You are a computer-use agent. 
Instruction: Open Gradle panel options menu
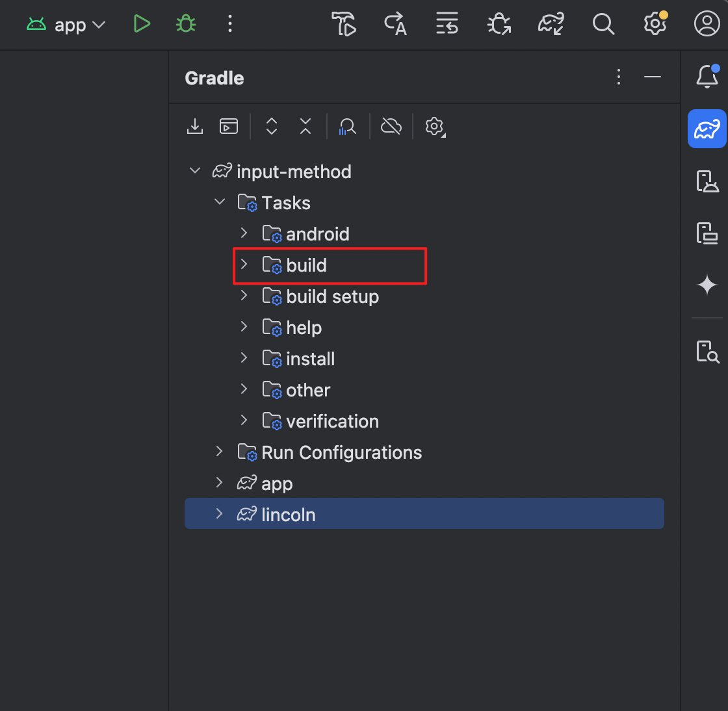[x=618, y=77]
